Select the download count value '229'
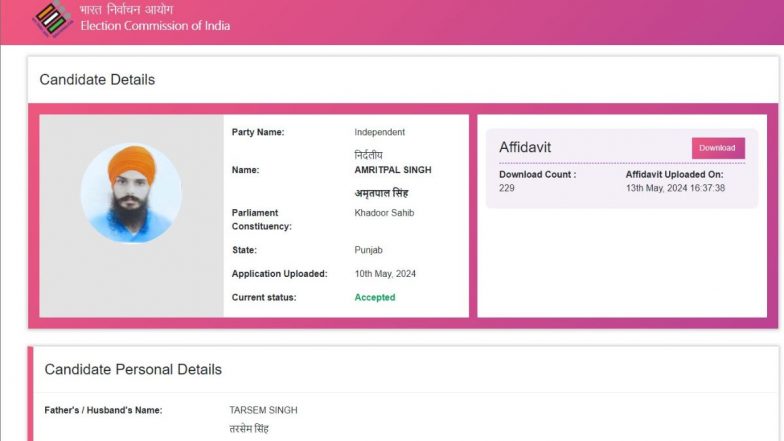This screenshot has height=441, width=784. click(x=506, y=188)
